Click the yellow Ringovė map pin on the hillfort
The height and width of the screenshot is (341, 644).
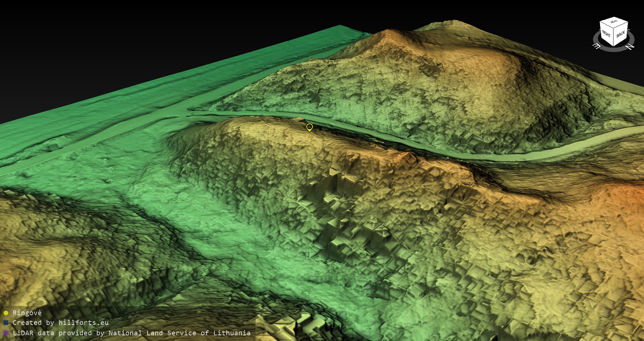(309, 127)
